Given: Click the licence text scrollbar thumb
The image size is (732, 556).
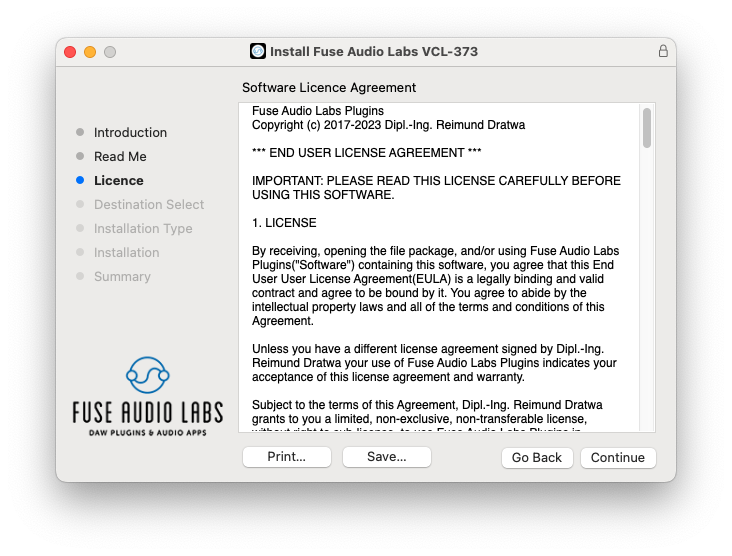Looking at the screenshot, I should (x=647, y=128).
